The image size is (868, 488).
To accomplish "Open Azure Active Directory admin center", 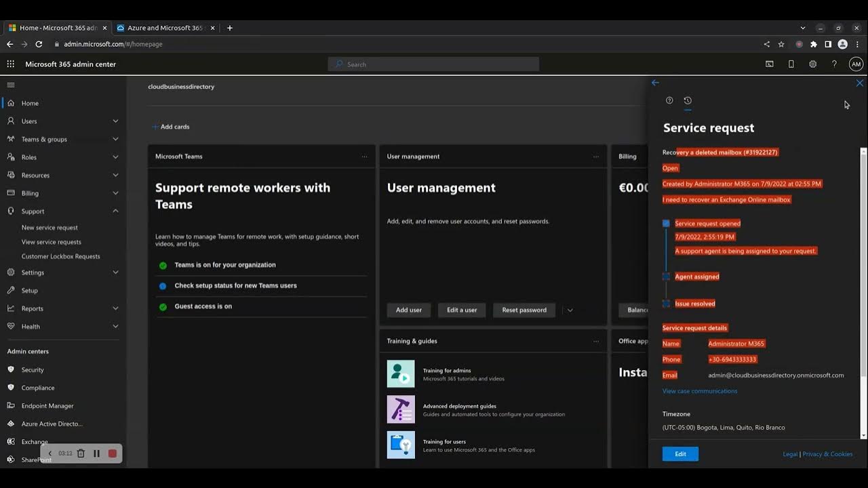I will click(x=52, y=424).
